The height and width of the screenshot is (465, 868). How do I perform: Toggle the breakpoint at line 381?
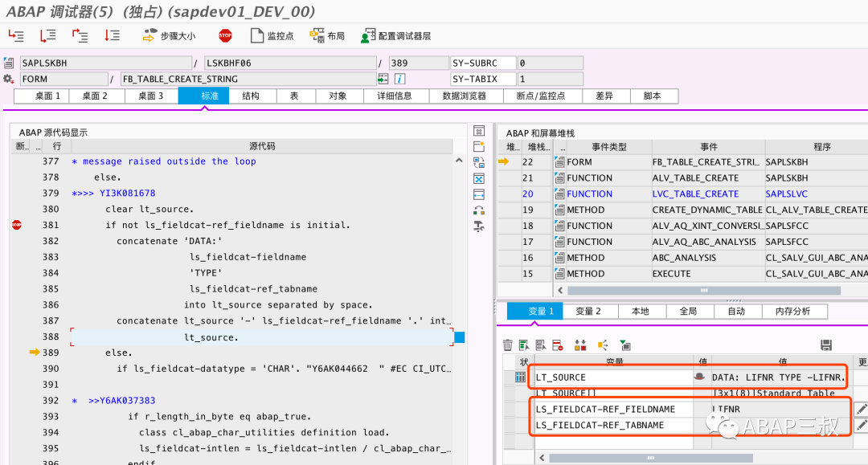coord(17,225)
